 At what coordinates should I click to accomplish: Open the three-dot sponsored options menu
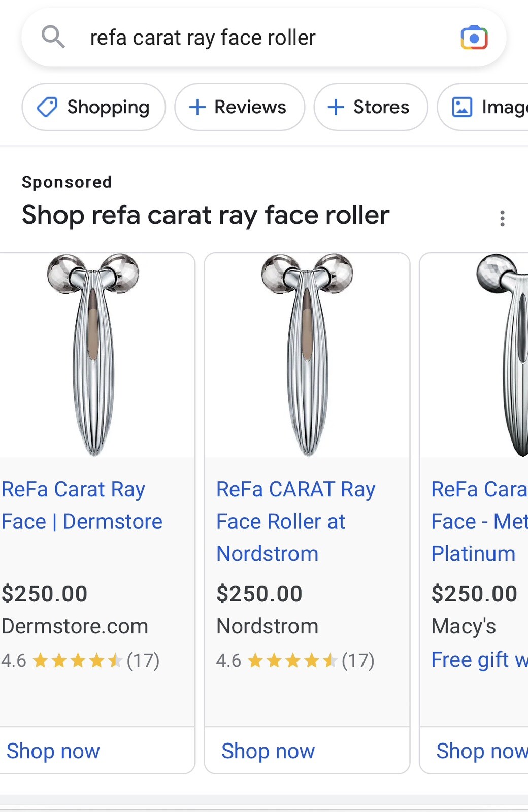[x=502, y=218]
